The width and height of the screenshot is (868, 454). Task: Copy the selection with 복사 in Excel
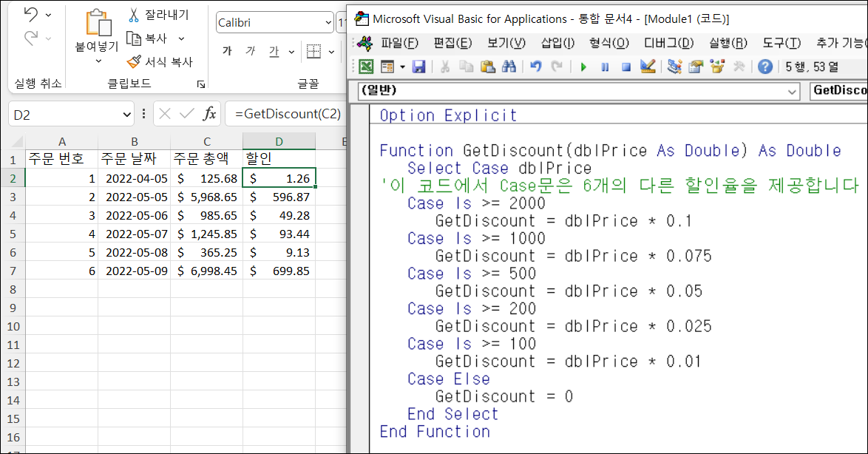pyautogui.click(x=147, y=38)
